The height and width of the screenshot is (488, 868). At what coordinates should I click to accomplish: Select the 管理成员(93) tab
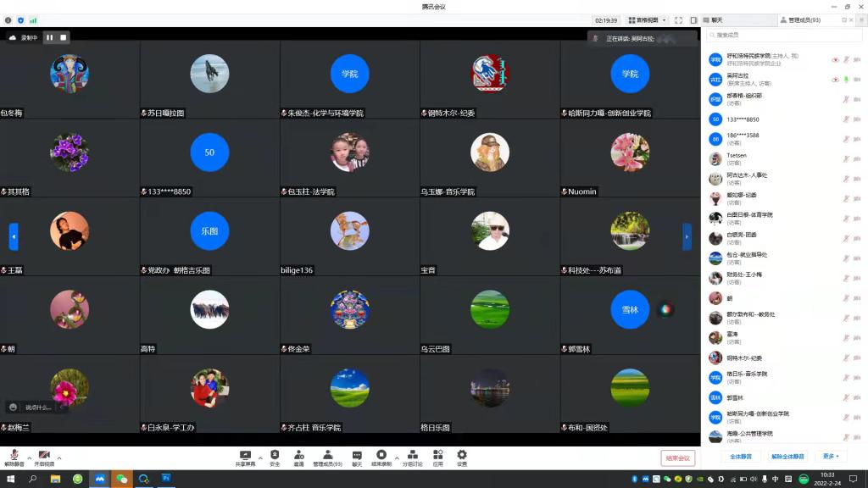click(804, 19)
